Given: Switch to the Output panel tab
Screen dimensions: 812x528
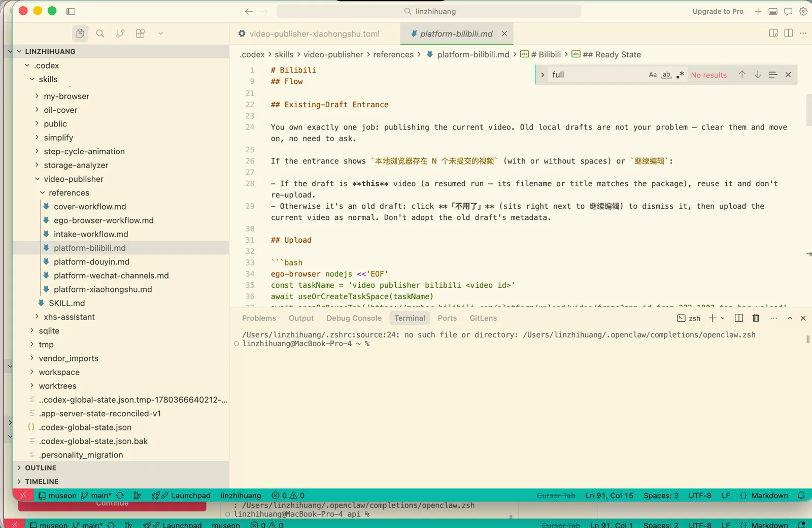Looking at the screenshot, I should tap(301, 318).
